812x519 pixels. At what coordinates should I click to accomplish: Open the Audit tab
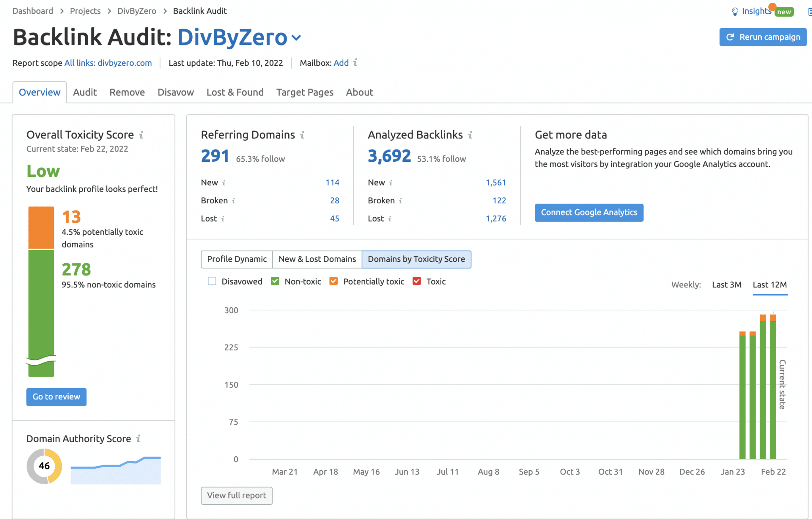[x=85, y=92]
